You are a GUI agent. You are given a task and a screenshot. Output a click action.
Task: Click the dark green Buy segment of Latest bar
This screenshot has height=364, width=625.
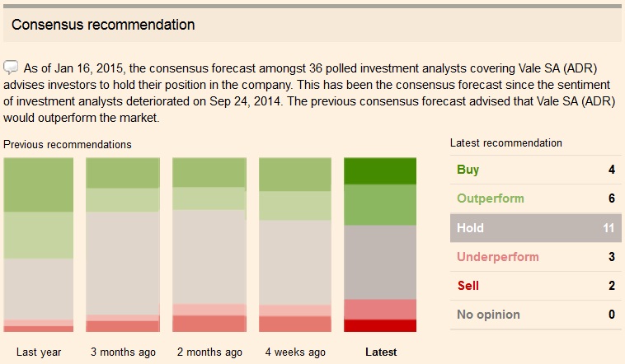(380, 171)
